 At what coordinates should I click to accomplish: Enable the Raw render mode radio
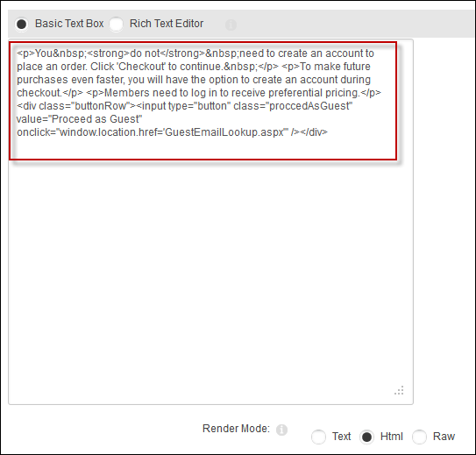click(419, 437)
